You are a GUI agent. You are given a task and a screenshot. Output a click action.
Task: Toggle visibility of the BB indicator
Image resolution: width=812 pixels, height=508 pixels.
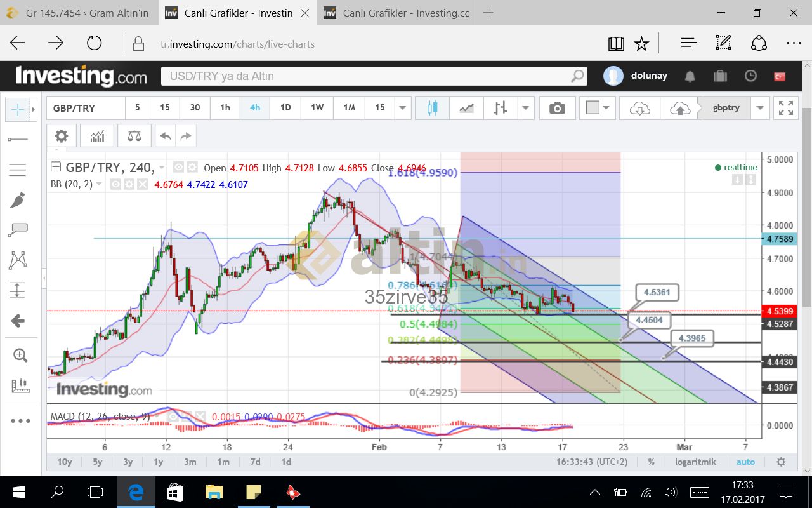(116, 185)
